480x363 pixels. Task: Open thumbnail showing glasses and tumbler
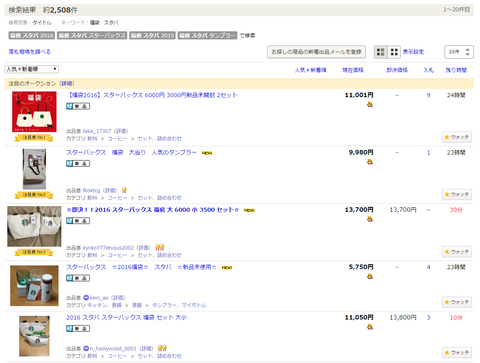pyautogui.click(x=34, y=286)
